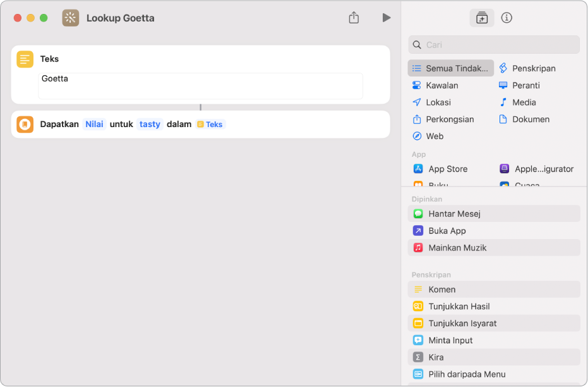Open shortcut details info icon

pos(507,18)
